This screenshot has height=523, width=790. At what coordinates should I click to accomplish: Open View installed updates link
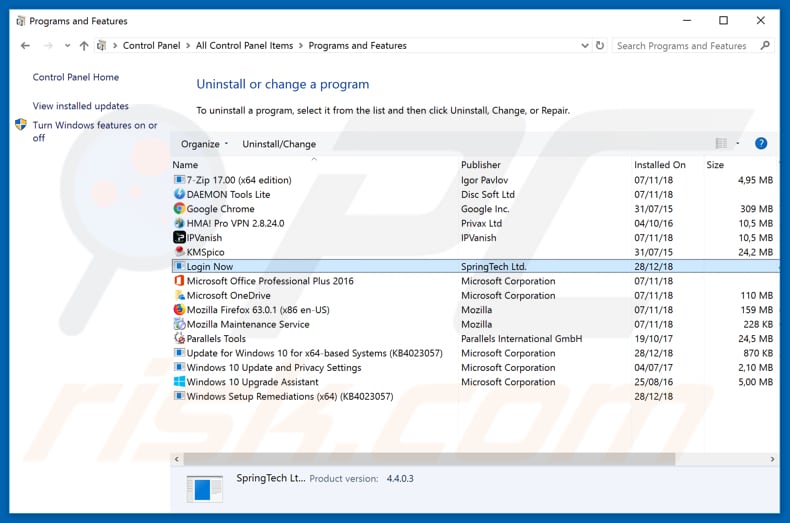coord(81,106)
